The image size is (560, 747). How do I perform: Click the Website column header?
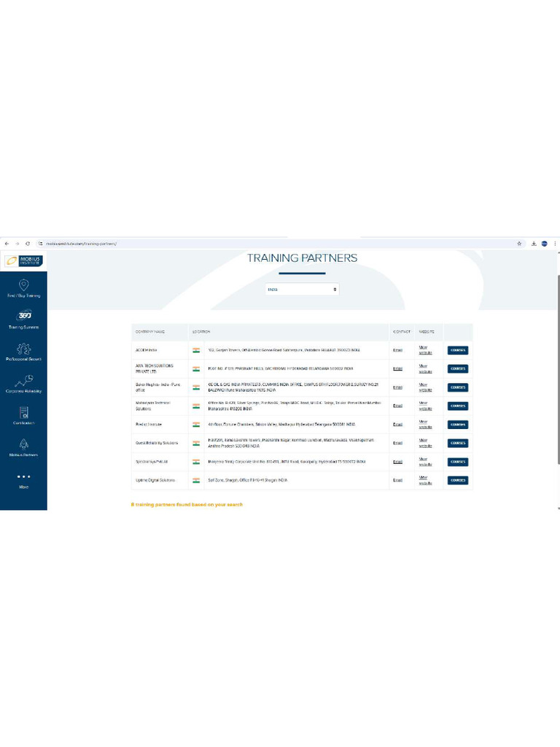click(x=427, y=332)
